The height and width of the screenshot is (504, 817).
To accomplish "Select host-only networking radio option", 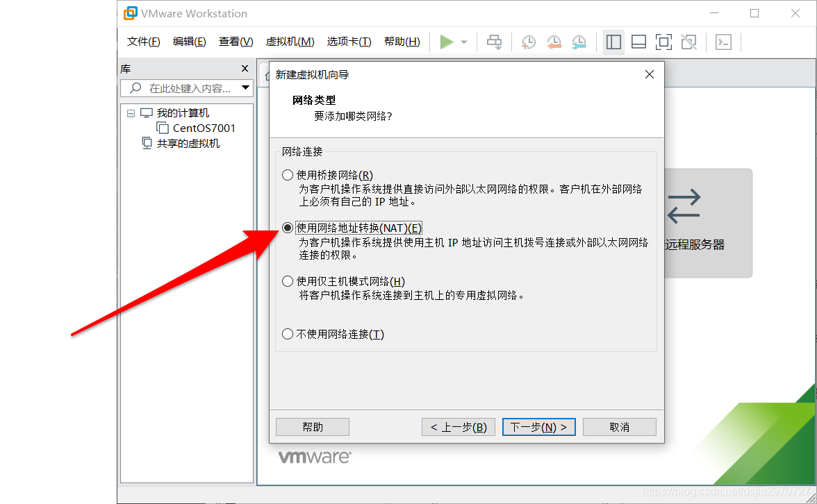I will point(288,281).
